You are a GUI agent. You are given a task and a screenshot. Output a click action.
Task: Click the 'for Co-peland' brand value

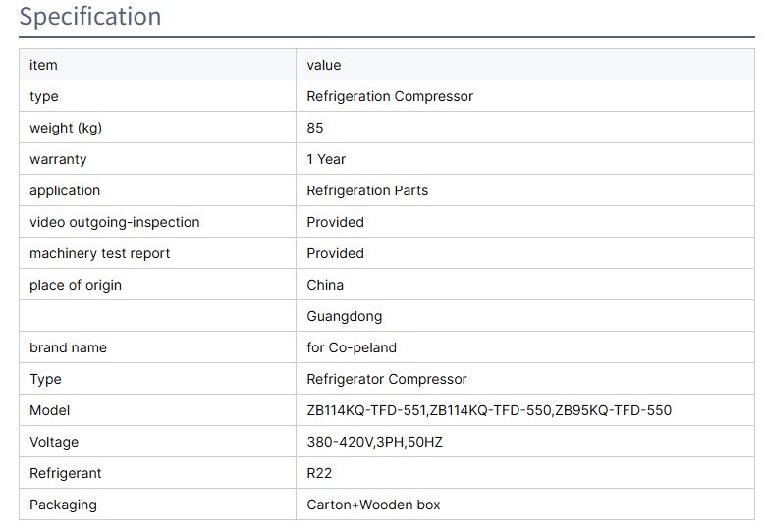click(352, 347)
